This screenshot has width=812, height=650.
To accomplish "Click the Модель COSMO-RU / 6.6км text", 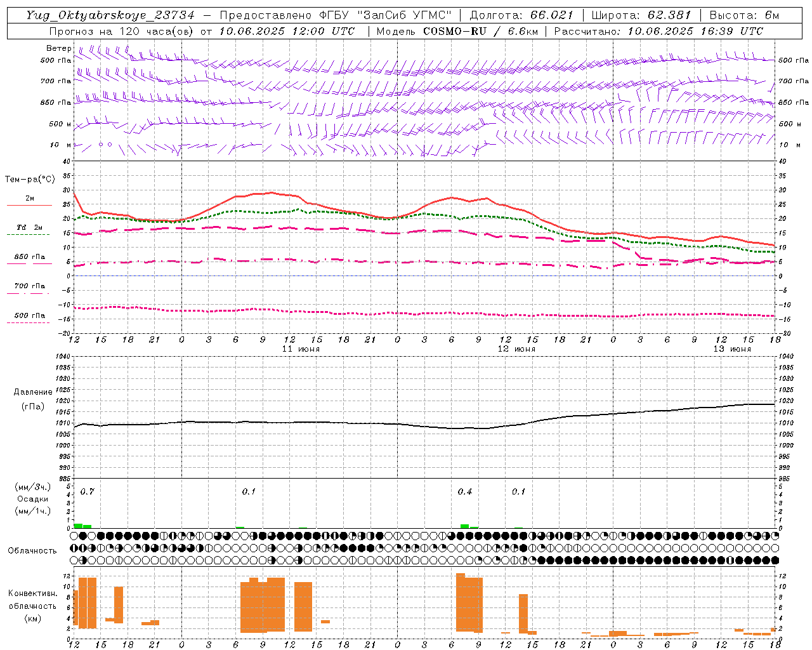I will [457, 31].
